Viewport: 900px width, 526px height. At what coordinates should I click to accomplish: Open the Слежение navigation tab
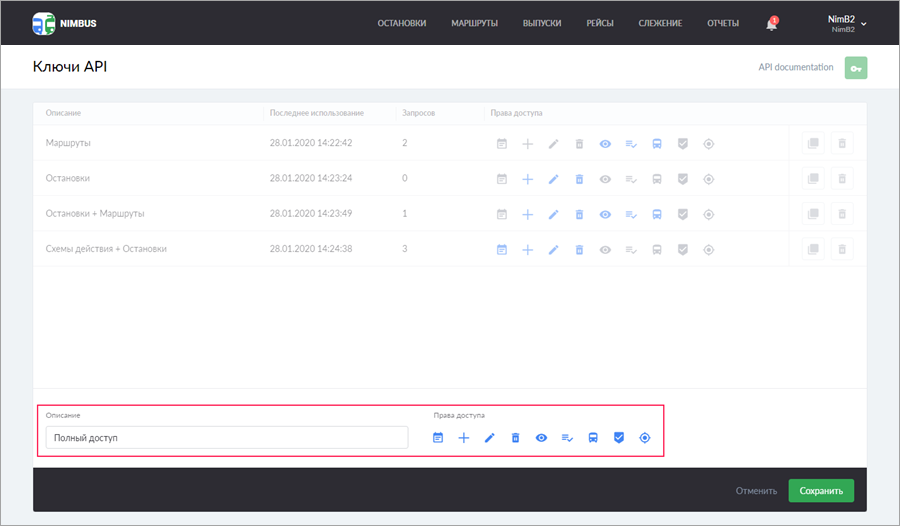pos(660,23)
